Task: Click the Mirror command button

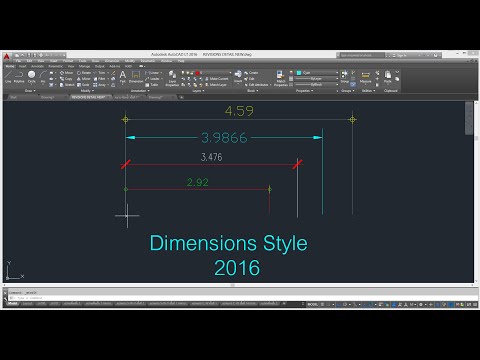Action: point(83,79)
